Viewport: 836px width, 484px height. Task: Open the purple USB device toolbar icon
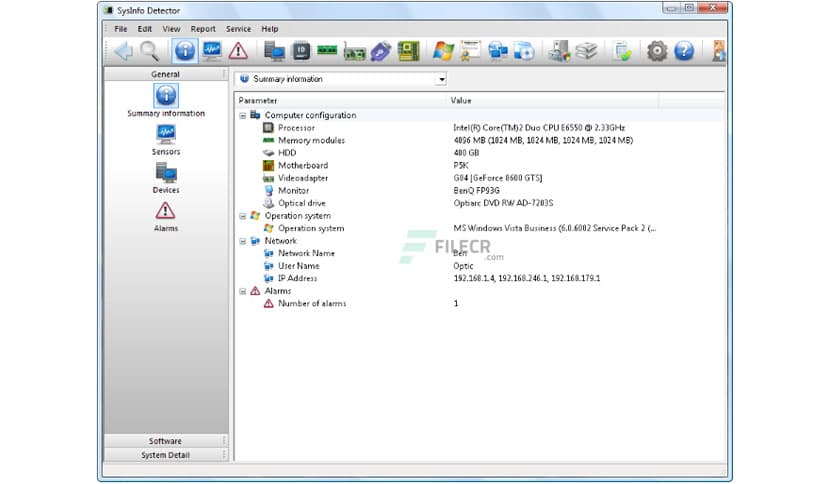pyautogui.click(x=381, y=52)
